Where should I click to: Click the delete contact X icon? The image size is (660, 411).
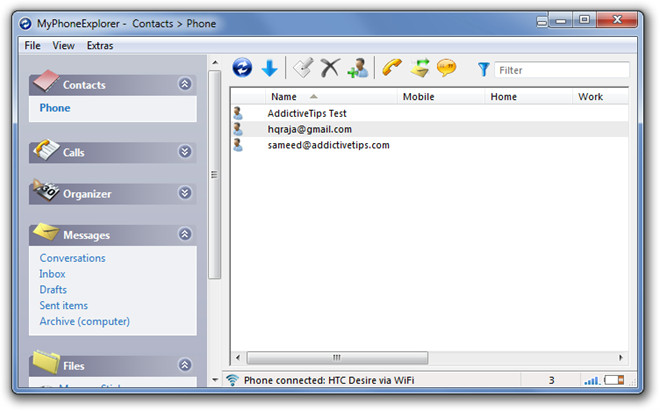(x=330, y=67)
